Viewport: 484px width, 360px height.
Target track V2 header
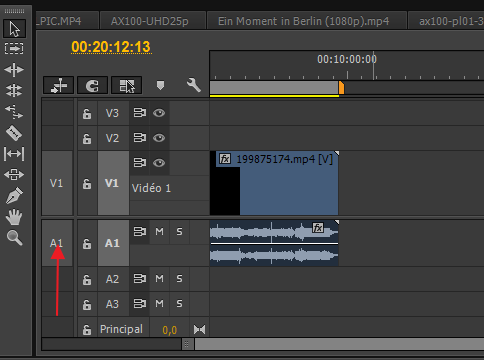[112, 138]
